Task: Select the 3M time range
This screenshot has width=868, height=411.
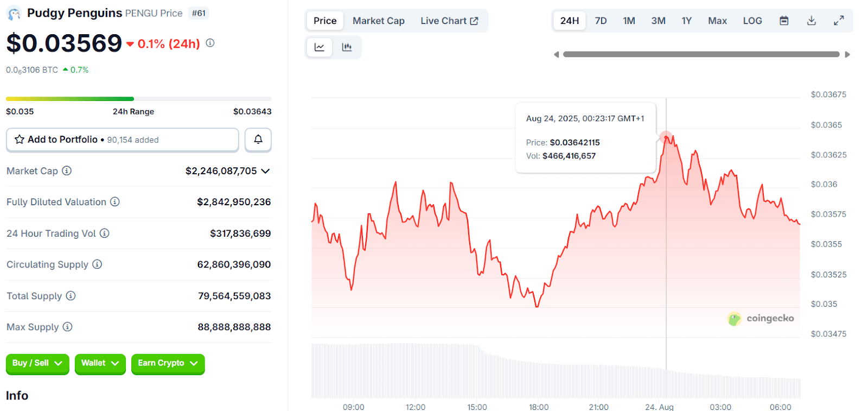Action: click(658, 21)
